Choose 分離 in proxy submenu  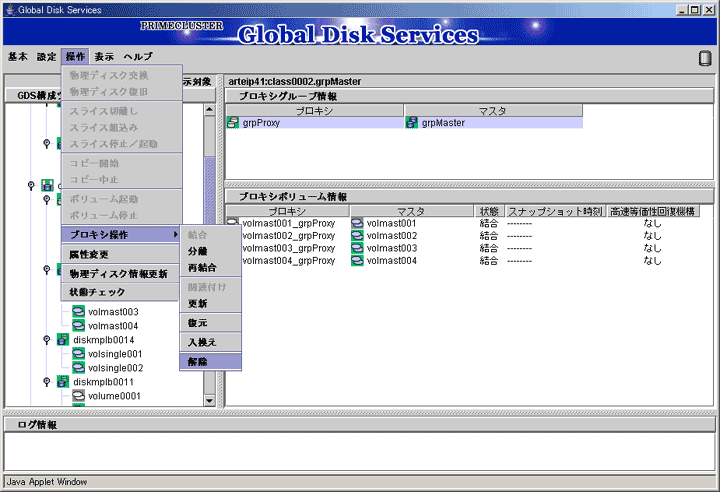[210, 251]
